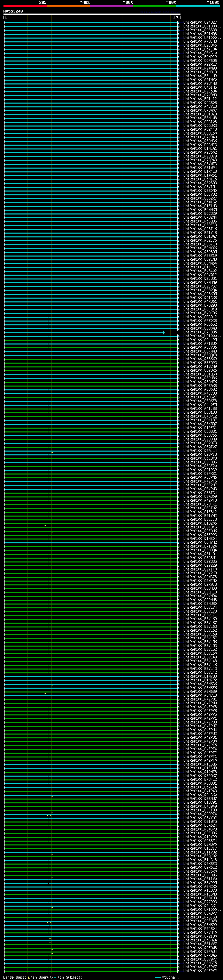
Task: Click the AV553240 query name label
Action: (x=13, y=11)
